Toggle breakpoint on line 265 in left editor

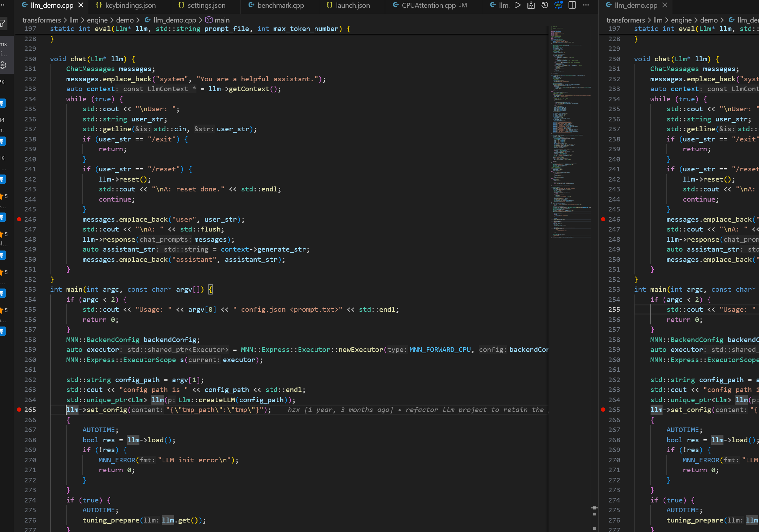19,410
